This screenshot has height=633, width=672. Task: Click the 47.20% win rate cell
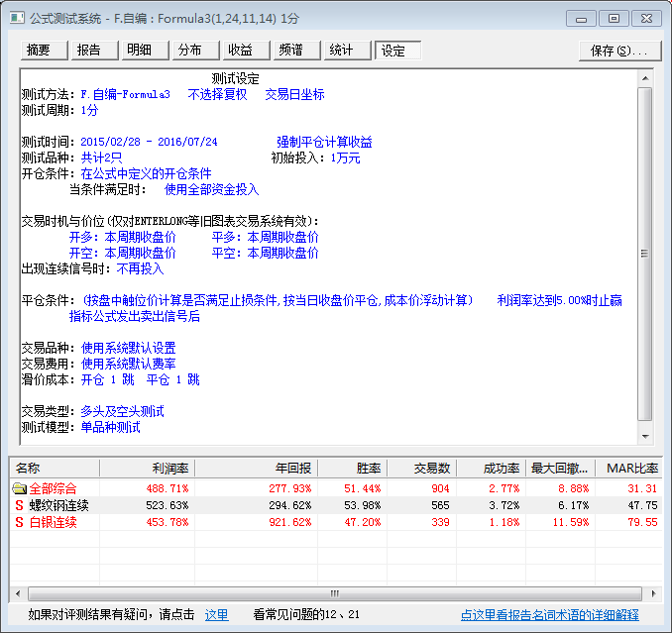pos(363,522)
